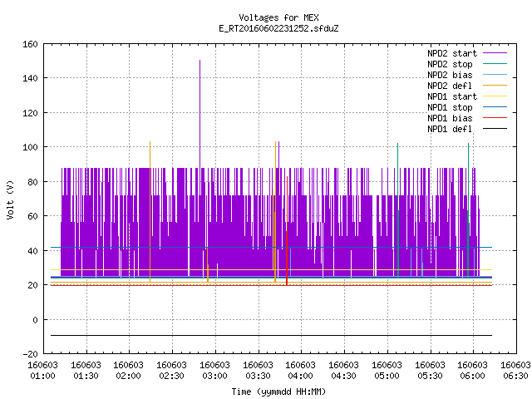Click the "NPD2 bias" legend label

tap(450, 75)
